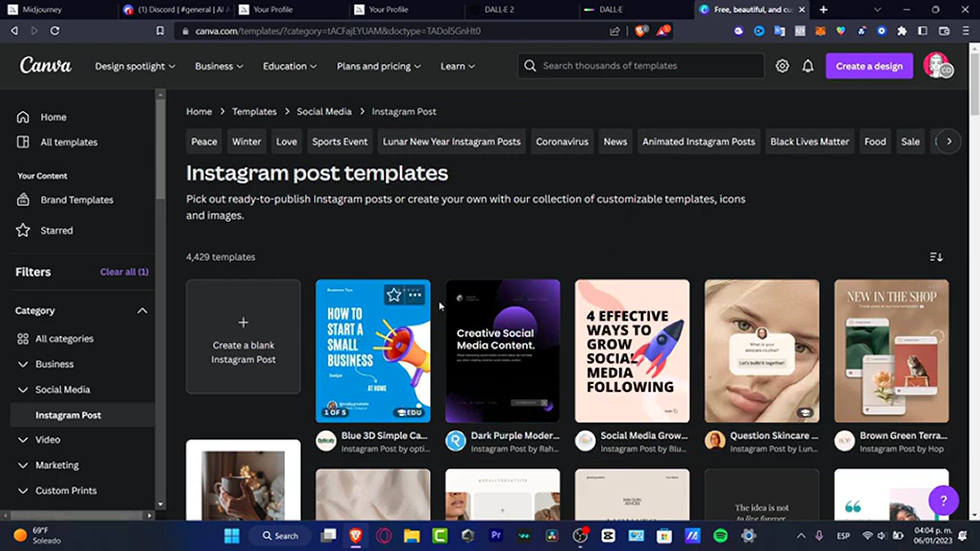Open the Dark Purple Modern template thumbnail

coord(503,351)
